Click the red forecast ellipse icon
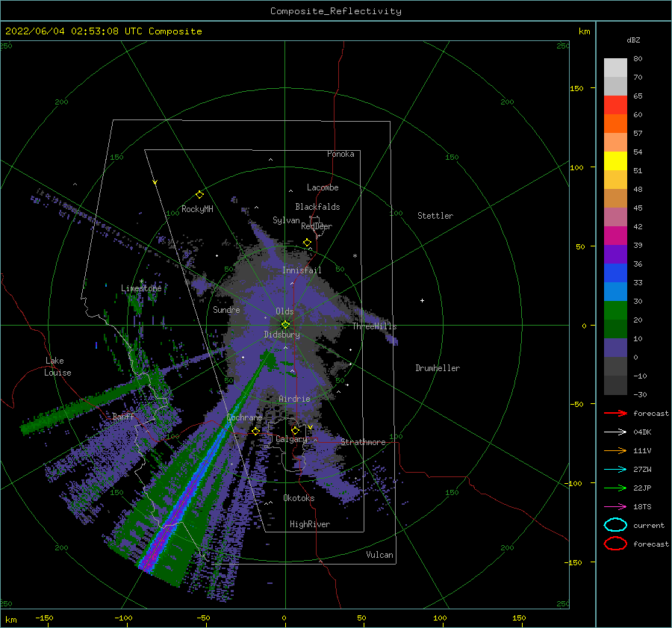 (615, 544)
